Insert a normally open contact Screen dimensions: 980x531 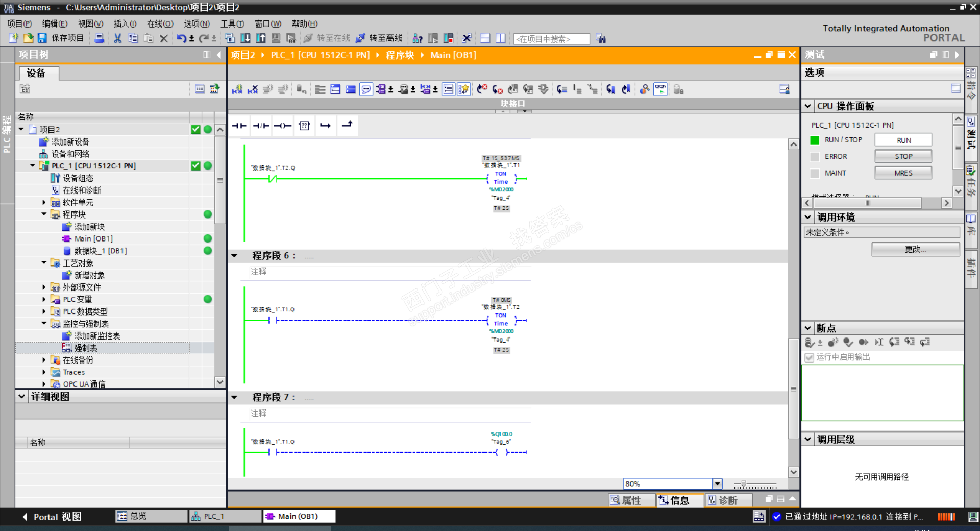tap(239, 126)
